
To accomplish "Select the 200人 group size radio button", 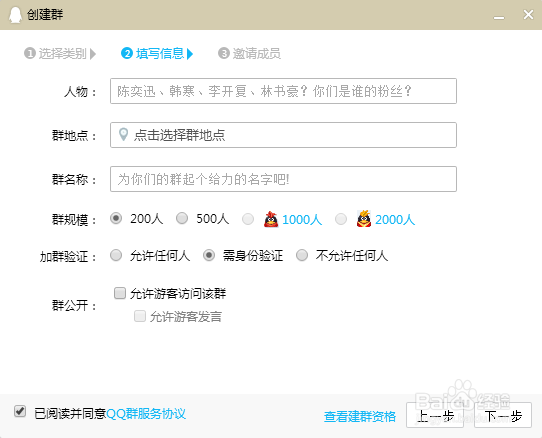I will (x=116, y=218).
